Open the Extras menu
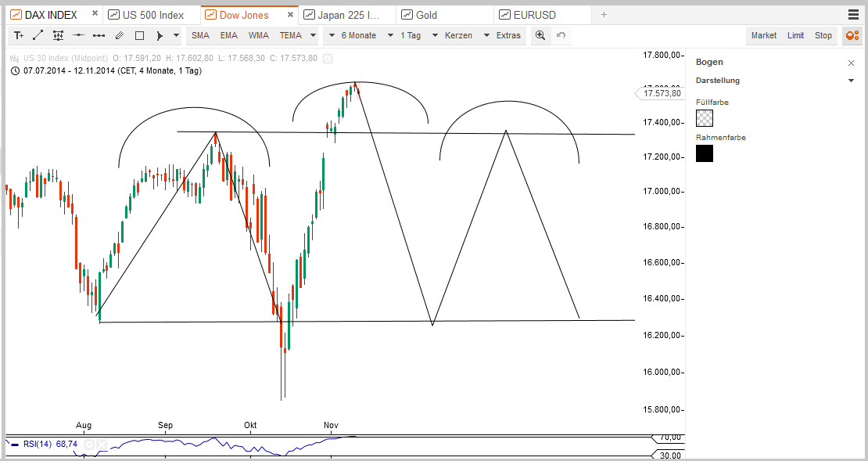Image resolution: width=868 pixels, height=461 pixels. click(x=508, y=35)
